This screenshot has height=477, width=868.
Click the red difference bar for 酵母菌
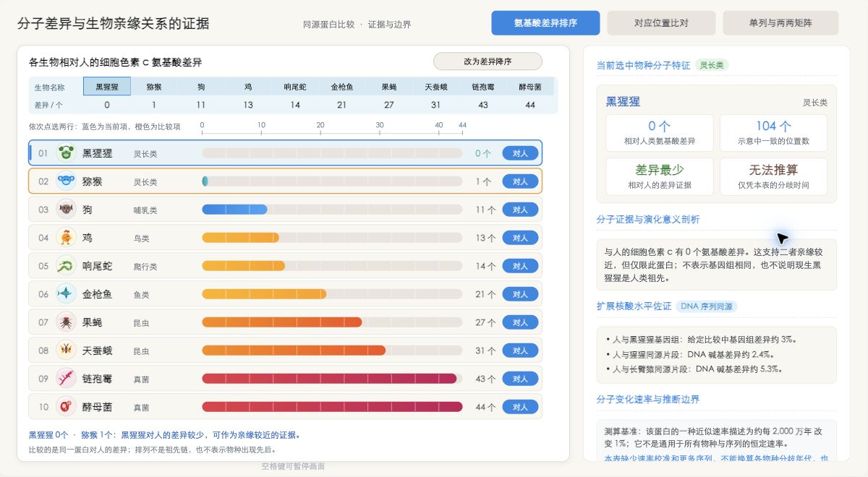(332, 407)
